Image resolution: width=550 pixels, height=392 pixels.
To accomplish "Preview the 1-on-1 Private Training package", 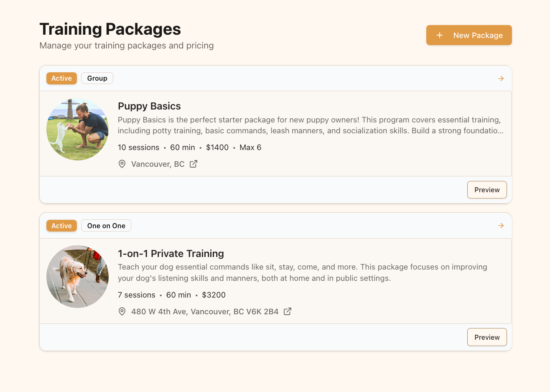I will pos(487,337).
